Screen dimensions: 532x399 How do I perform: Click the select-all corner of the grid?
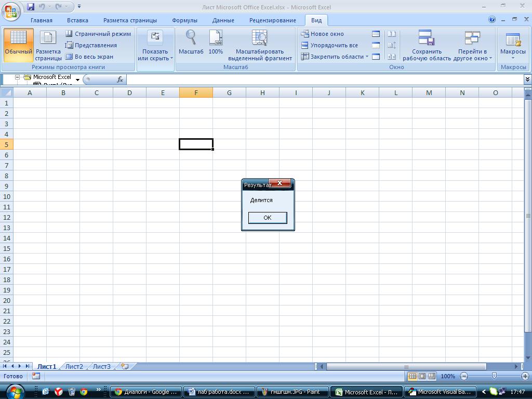tap(6, 92)
